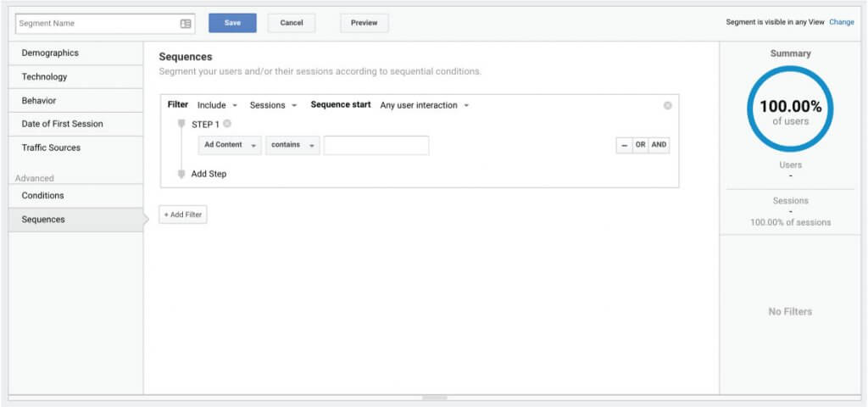Select the Traffic Sources tab

(x=75, y=148)
